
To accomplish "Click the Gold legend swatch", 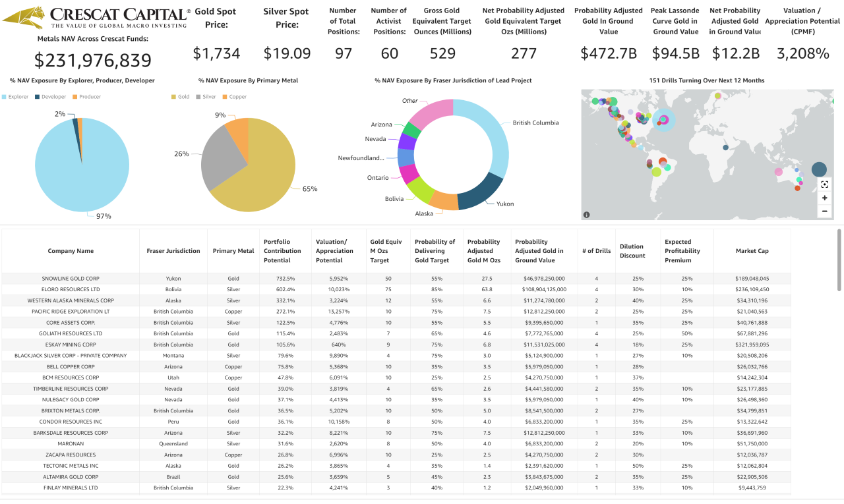I will pos(173,97).
